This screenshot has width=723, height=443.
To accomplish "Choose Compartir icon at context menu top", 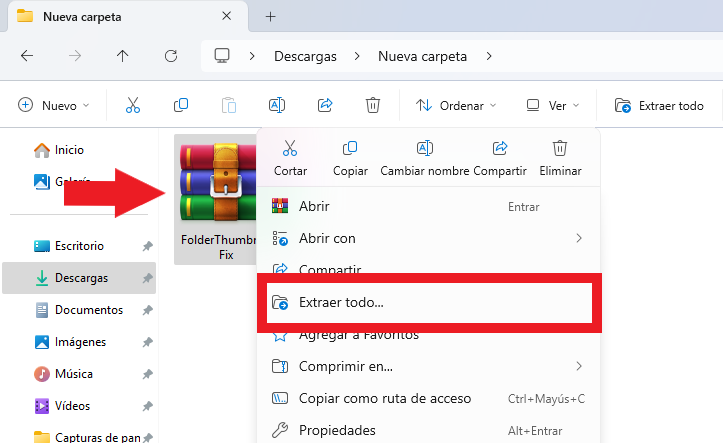I will pyautogui.click(x=500, y=158).
